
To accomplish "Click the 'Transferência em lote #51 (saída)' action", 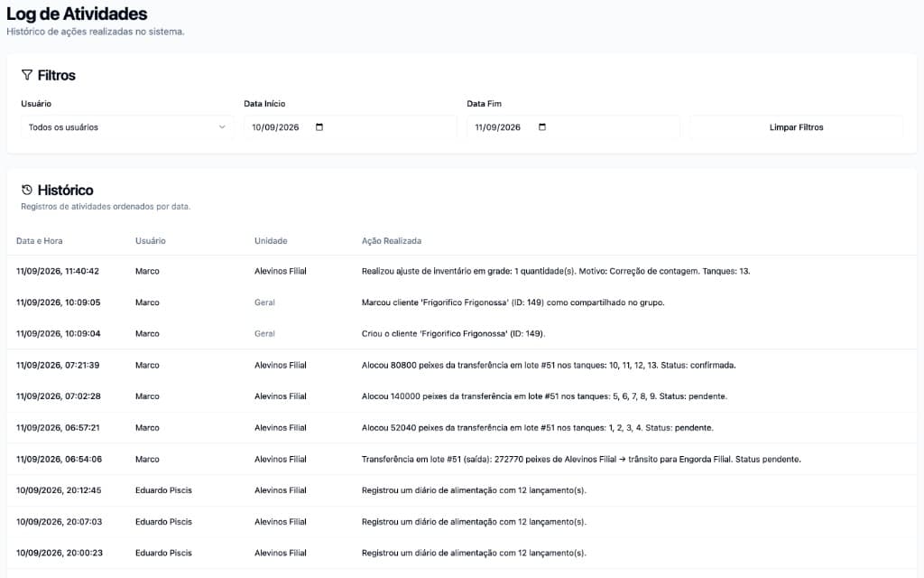I will pyautogui.click(x=581, y=459).
